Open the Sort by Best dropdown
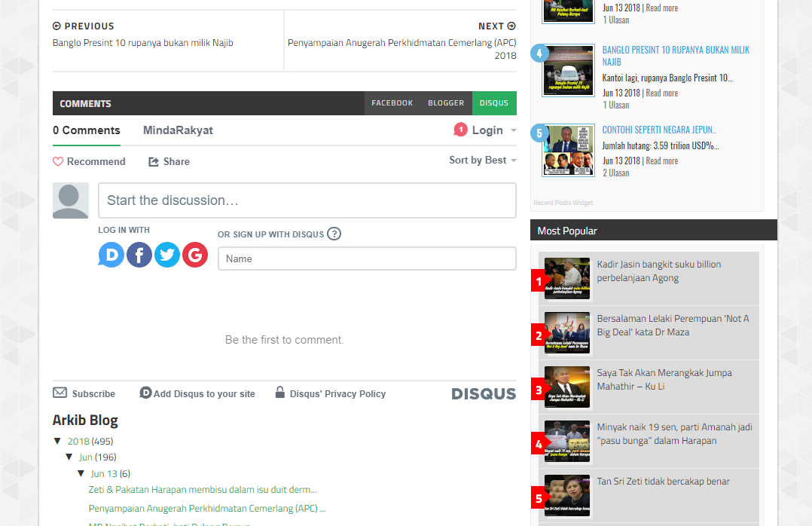812x526 pixels. pos(482,160)
